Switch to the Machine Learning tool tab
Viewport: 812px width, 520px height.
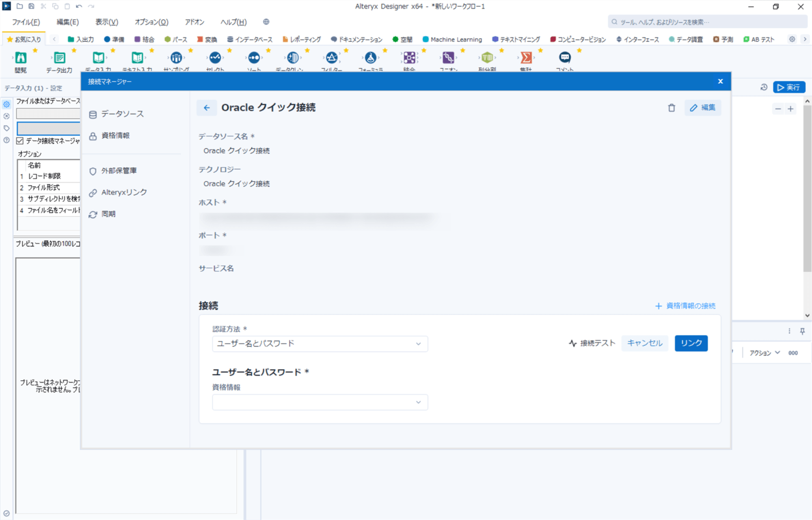pyautogui.click(x=452, y=39)
